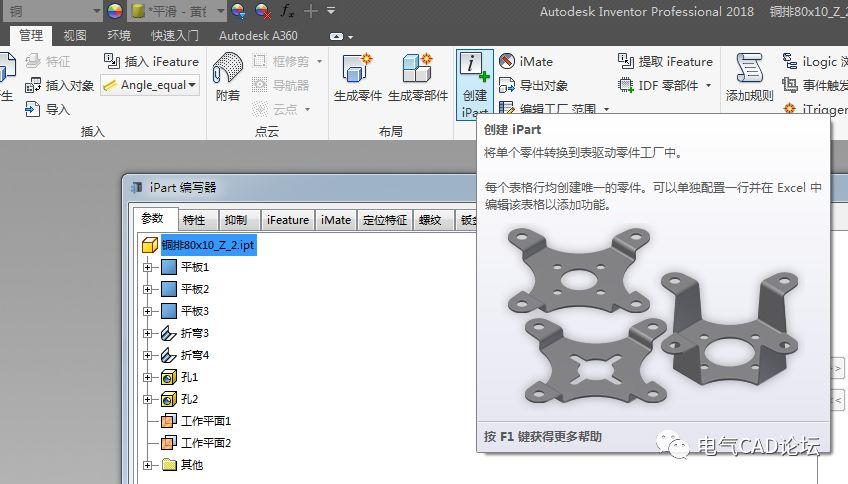
Task: Select the 定位特征 tab in iPart editor
Action: [x=385, y=220]
